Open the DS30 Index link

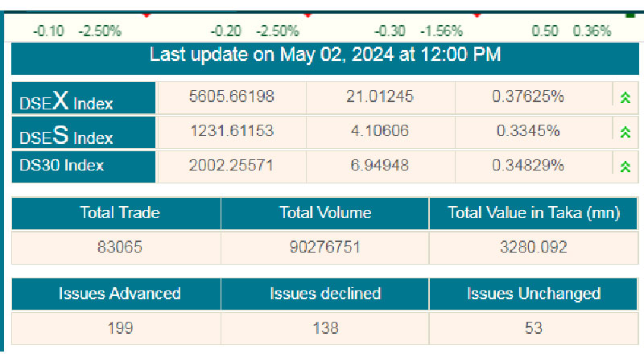coord(62,167)
